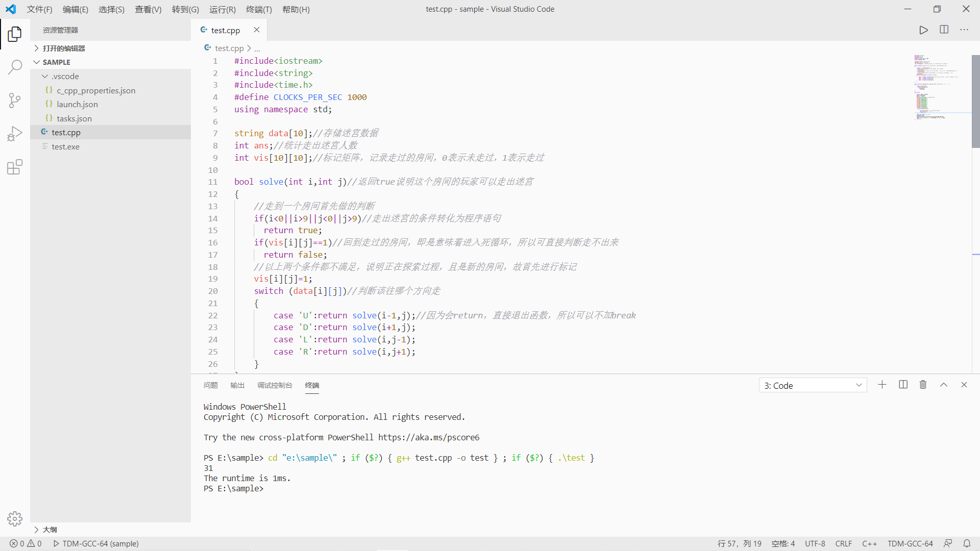Open the Run and Debug view

(15, 133)
